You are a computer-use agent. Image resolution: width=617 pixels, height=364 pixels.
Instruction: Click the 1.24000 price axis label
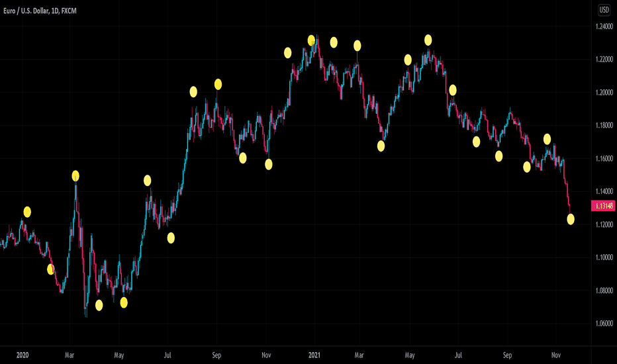coord(604,26)
